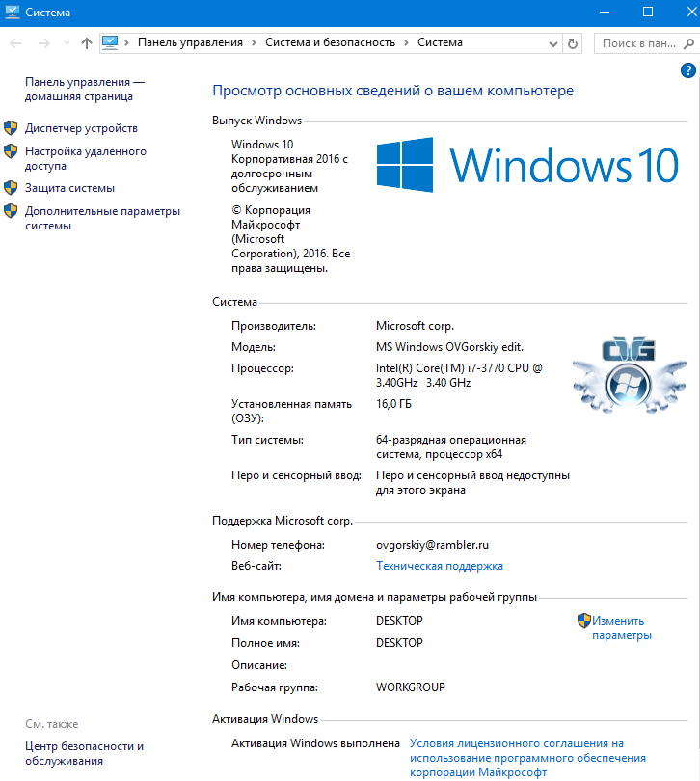Screen dimensions: 700x781
Task: Open «Дополнительные параметры системы» link
Action: [x=102, y=218]
